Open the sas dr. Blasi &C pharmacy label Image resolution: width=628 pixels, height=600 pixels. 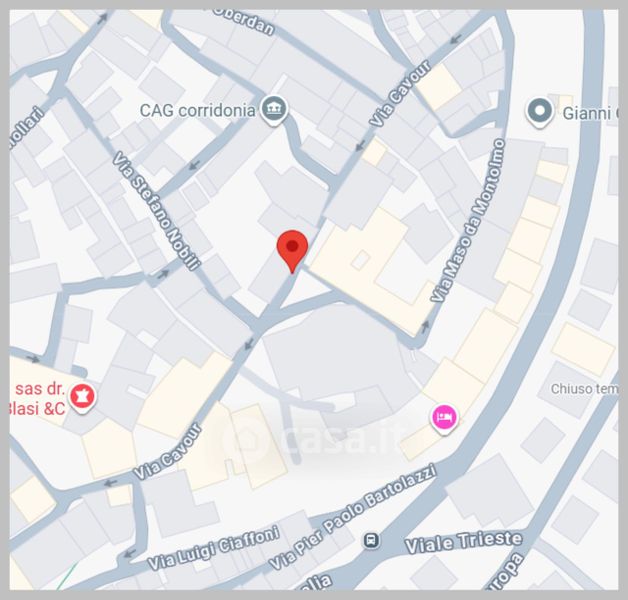tap(38, 399)
